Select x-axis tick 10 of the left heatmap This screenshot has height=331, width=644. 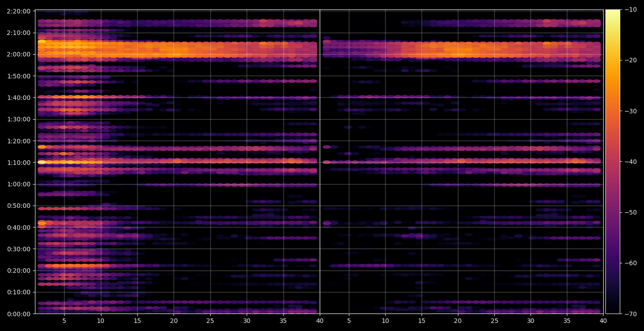pyautogui.click(x=100, y=321)
